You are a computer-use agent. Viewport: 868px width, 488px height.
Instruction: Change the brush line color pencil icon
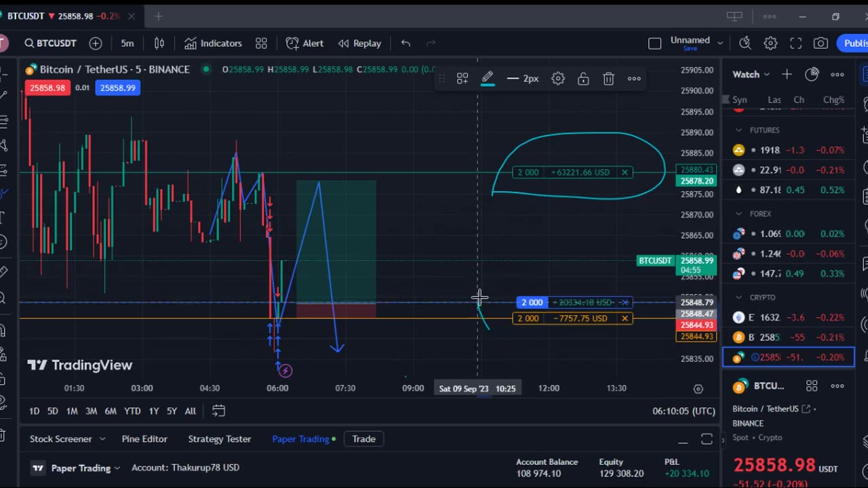click(x=488, y=79)
